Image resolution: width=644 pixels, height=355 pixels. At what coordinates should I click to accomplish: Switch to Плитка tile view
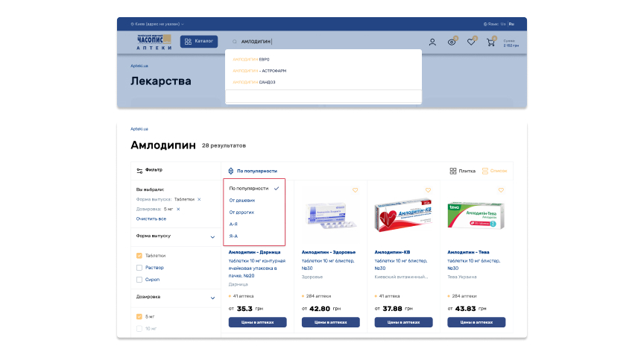[462, 171]
